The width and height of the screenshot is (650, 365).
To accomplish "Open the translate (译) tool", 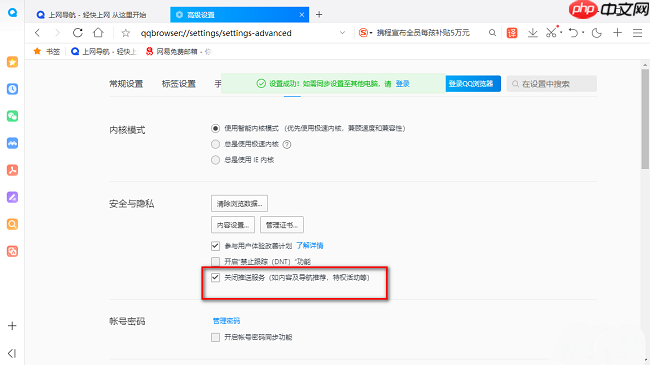I will pos(512,33).
